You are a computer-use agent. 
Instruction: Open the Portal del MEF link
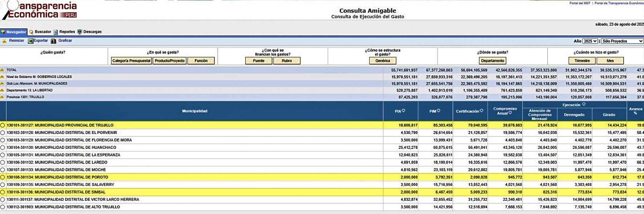point(580,3)
